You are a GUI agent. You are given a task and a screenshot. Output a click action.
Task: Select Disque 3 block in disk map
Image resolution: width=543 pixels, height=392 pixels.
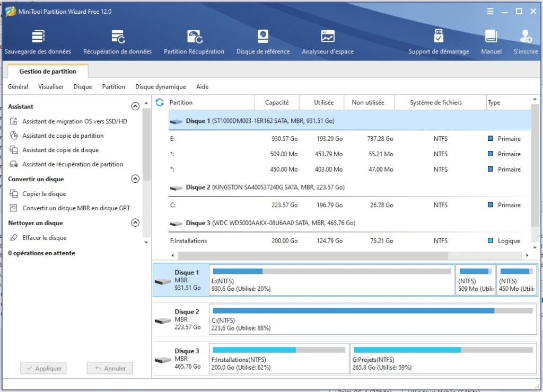pos(181,359)
